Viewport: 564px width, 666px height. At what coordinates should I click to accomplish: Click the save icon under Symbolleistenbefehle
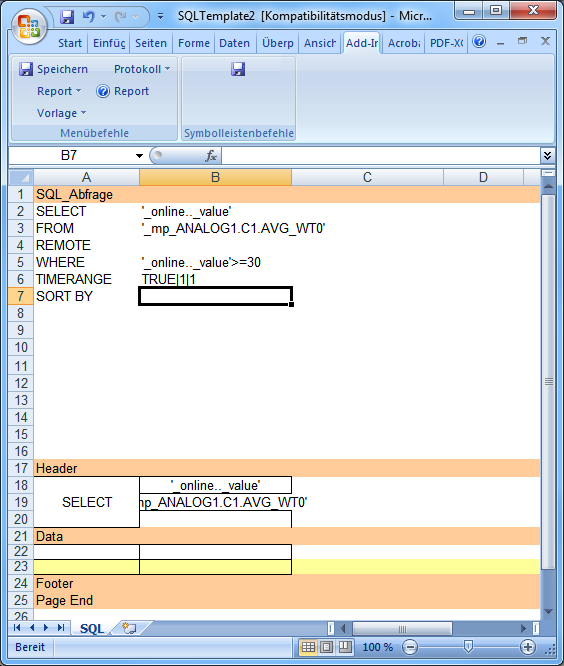238,69
